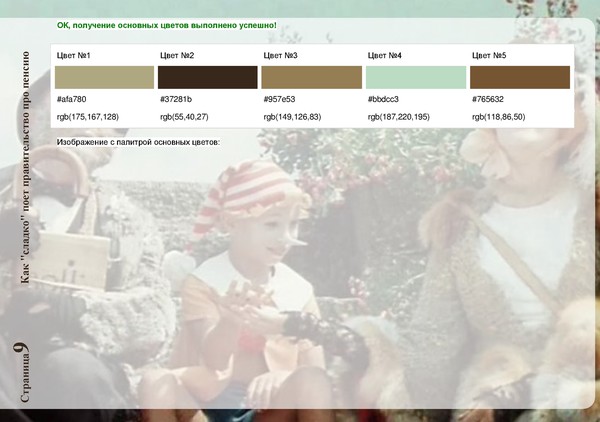The height and width of the screenshot is (422, 600).
Task: Click the color №1 khaki swatch
Action: (x=104, y=77)
